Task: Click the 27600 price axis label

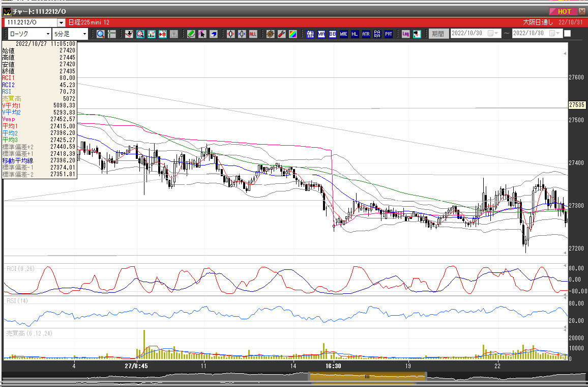Action: point(576,77)
